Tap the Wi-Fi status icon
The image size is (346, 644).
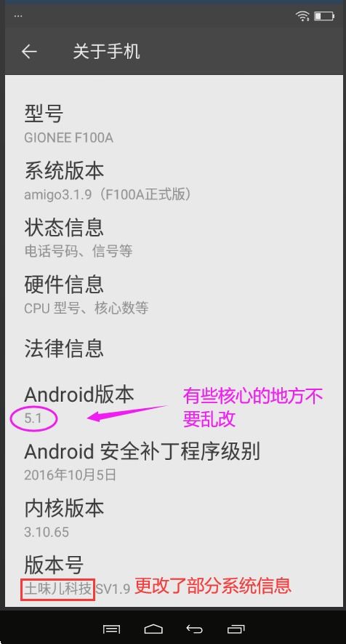[x=303, y=16]
